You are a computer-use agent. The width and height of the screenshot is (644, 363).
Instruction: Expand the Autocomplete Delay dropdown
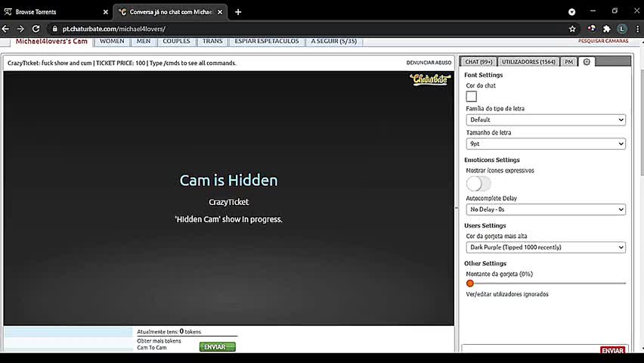pos(546,209)
